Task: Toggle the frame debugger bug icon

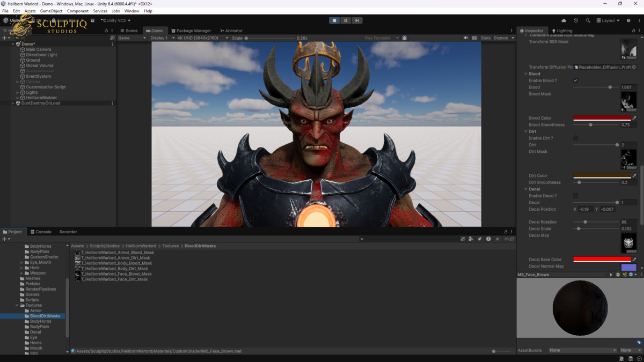Action: (405, 38)
